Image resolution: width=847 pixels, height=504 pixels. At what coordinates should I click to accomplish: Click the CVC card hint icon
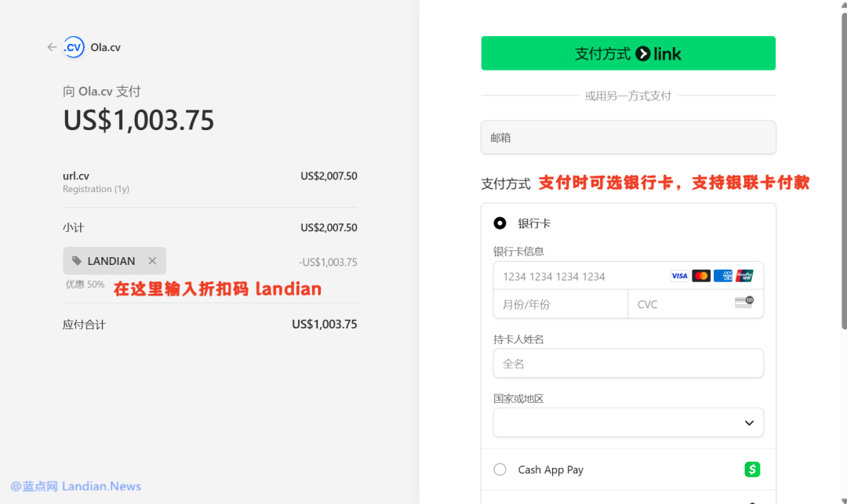pyautogui.click(x=743, y=303)
